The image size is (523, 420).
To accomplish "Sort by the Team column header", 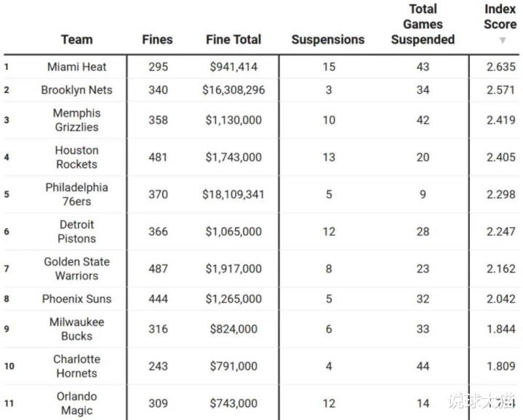I will point(76,39).
